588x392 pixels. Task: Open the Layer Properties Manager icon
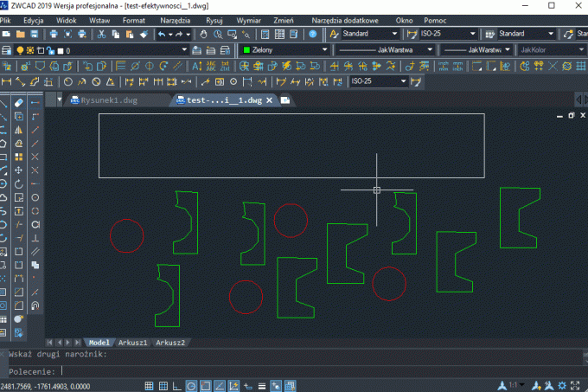6,50
